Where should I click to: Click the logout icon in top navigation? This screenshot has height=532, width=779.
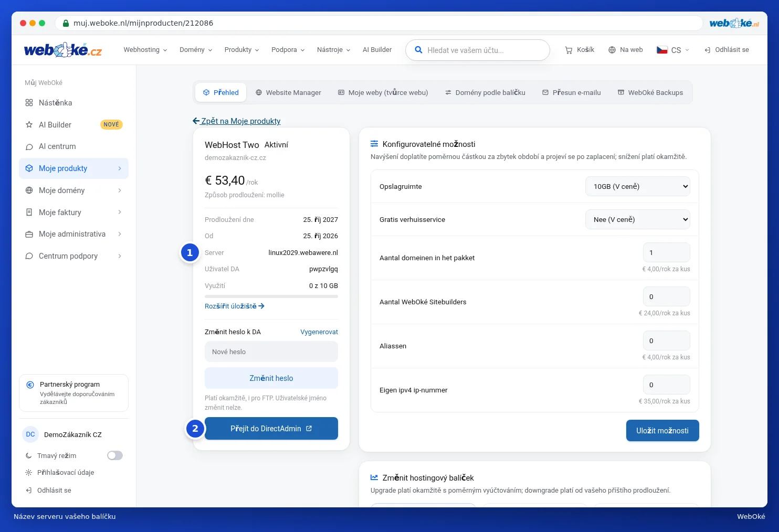pos(708,50)
